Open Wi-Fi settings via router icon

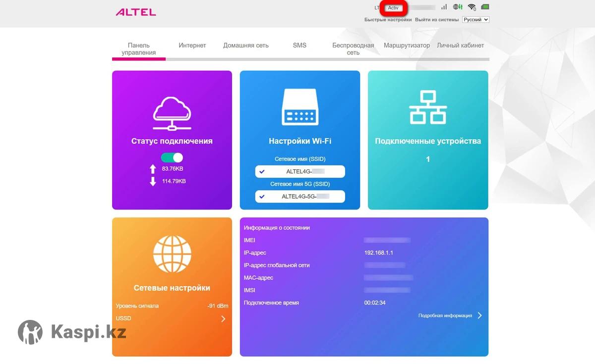(x=299, y=107)
